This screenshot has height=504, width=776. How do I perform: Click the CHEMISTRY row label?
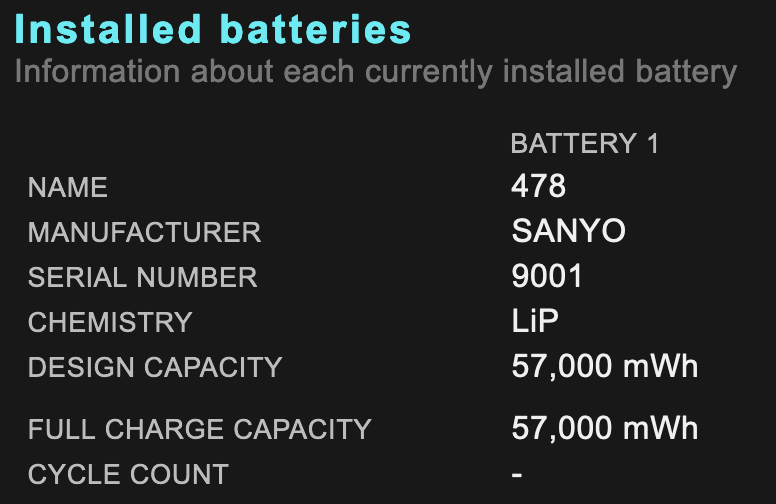110,322
